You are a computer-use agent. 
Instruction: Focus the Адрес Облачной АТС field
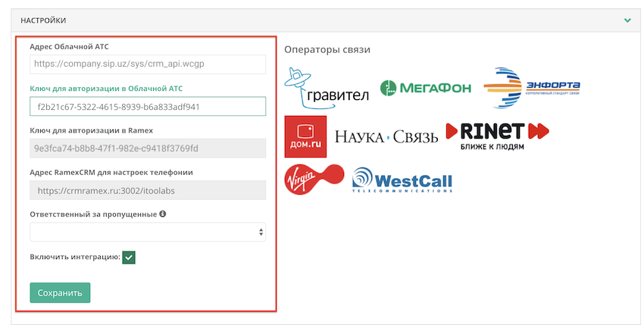click(148, 64)
